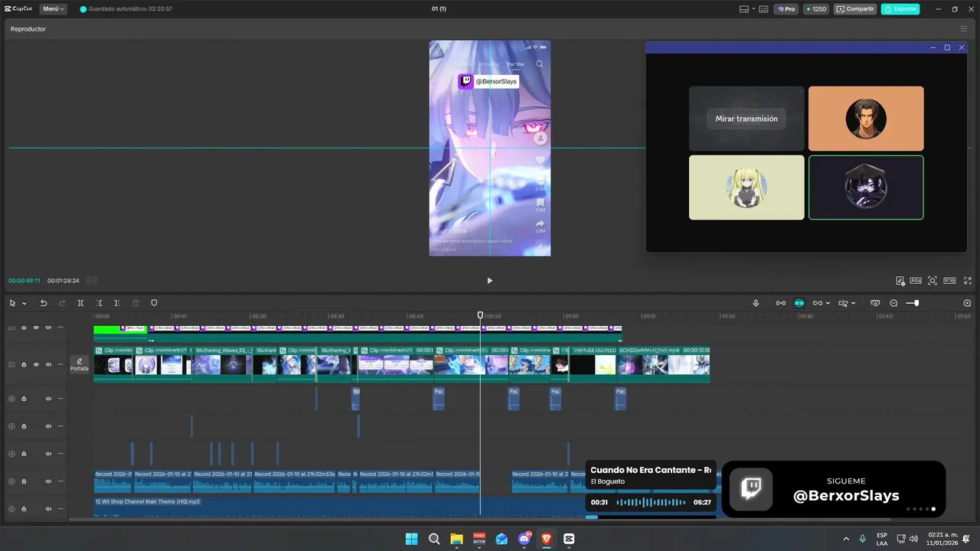Expand the cursor-split mode dropdown arrow
Screen dimensions: 980x551
tap(853, 304)
